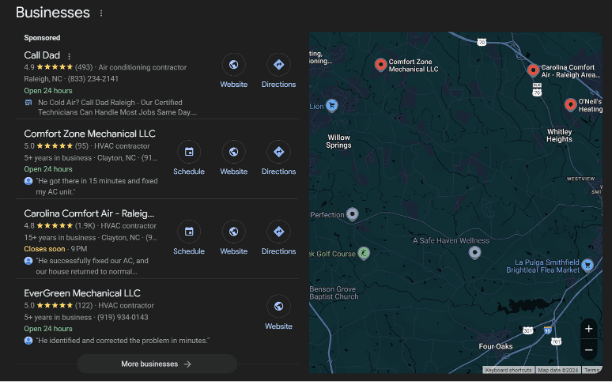The height and width of the screenshot is (382, 612).
Task: Click the Food Lion shopping cart map marker
Action: [332, 105]
